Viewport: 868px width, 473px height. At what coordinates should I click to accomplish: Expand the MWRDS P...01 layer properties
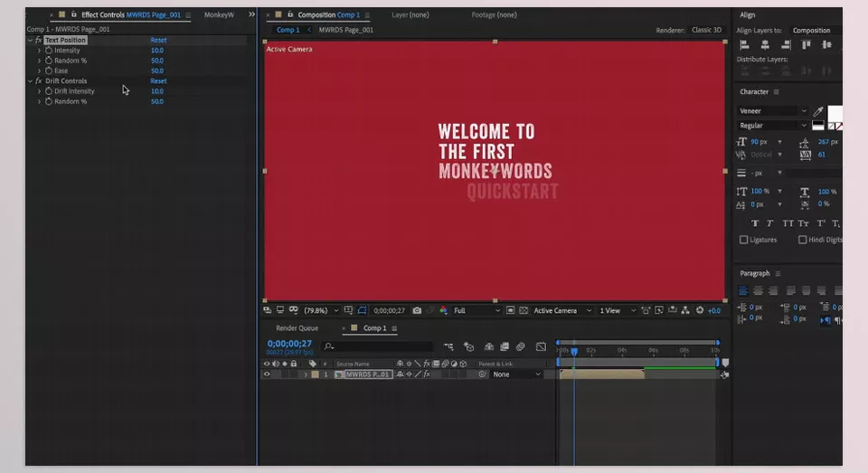tap(305, 374)
